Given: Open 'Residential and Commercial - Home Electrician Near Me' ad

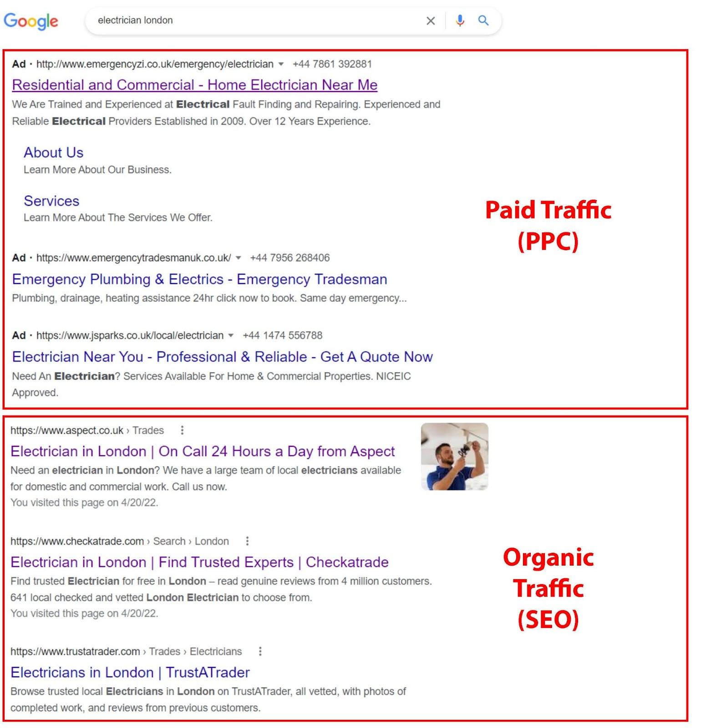Looking at the screenshot, I should coord(195,85).
